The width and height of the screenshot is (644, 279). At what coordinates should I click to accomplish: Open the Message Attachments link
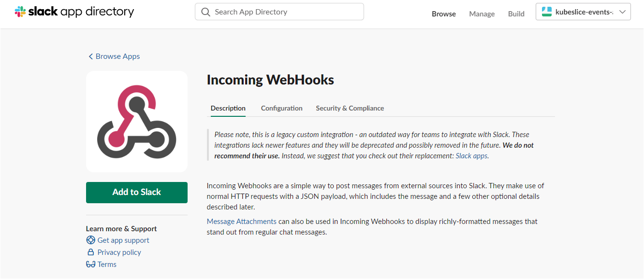point(242,222)
